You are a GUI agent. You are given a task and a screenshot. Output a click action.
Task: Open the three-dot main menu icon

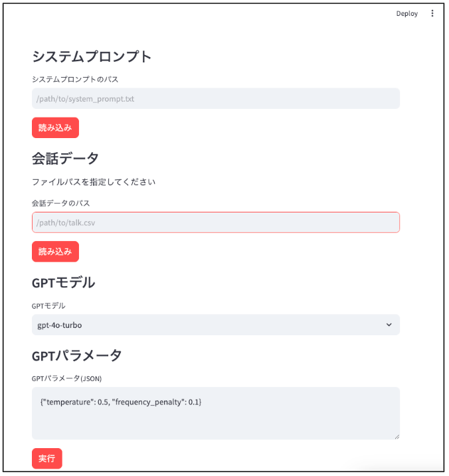(432, 13)
